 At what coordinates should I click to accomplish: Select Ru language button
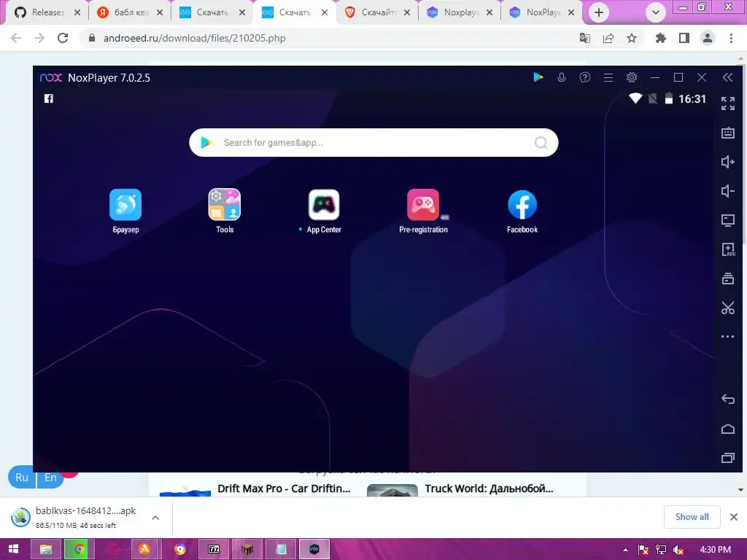click(22, 477)
